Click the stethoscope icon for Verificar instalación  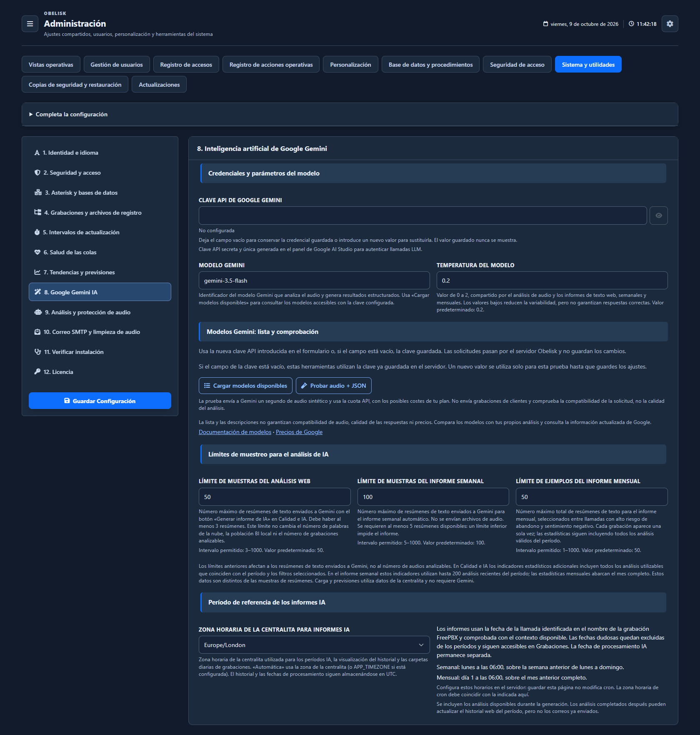coord(37,352)
